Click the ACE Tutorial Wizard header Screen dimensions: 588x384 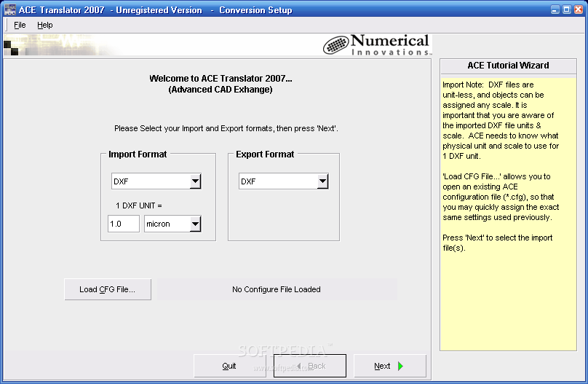[x=508, y=66]
